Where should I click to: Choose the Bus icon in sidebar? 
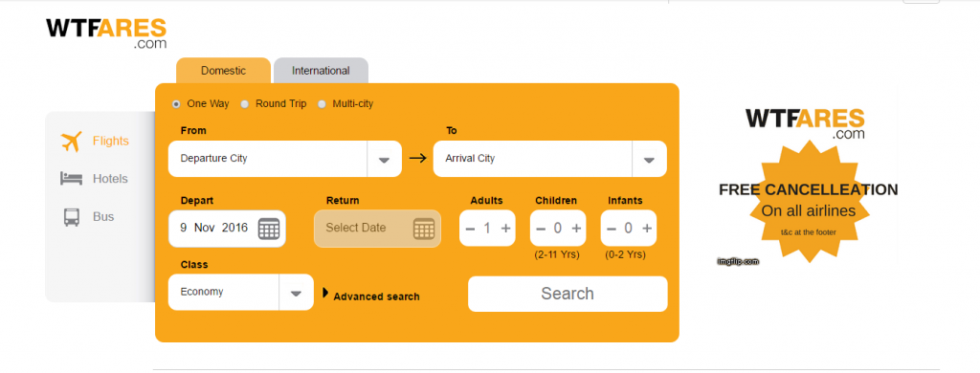click(71, 217)
